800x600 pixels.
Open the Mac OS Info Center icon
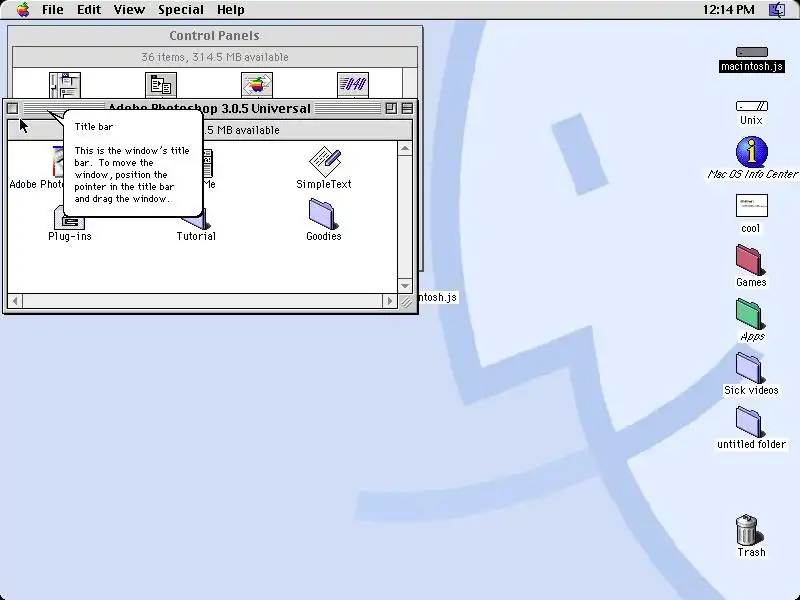pyautogui.click(x=752, y=152)
